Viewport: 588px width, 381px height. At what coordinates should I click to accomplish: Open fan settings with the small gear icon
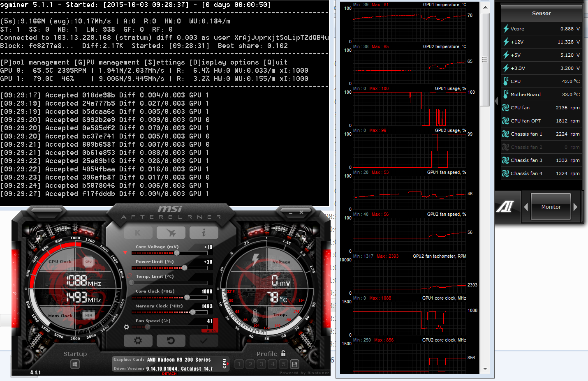127,327
